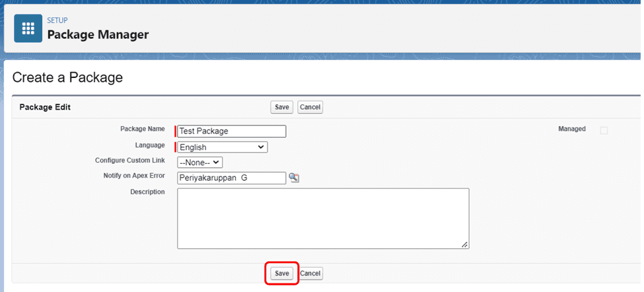This screenshot has height=292, width=644.
Task: Click the Package Name field with Test Package
Action: pos(232,131)
